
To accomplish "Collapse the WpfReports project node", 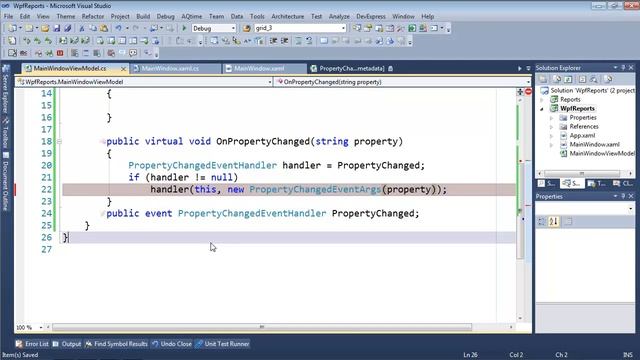I will click(x=542, y=109).
